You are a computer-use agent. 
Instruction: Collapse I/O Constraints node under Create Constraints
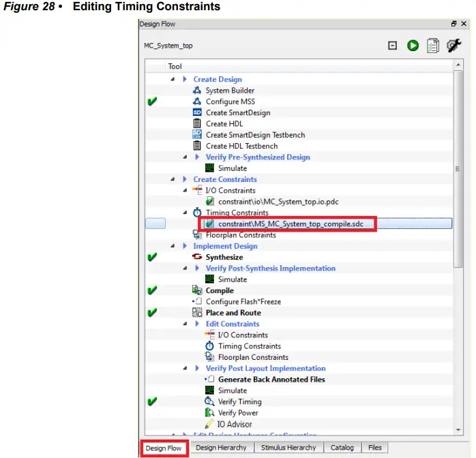point(185,190)
